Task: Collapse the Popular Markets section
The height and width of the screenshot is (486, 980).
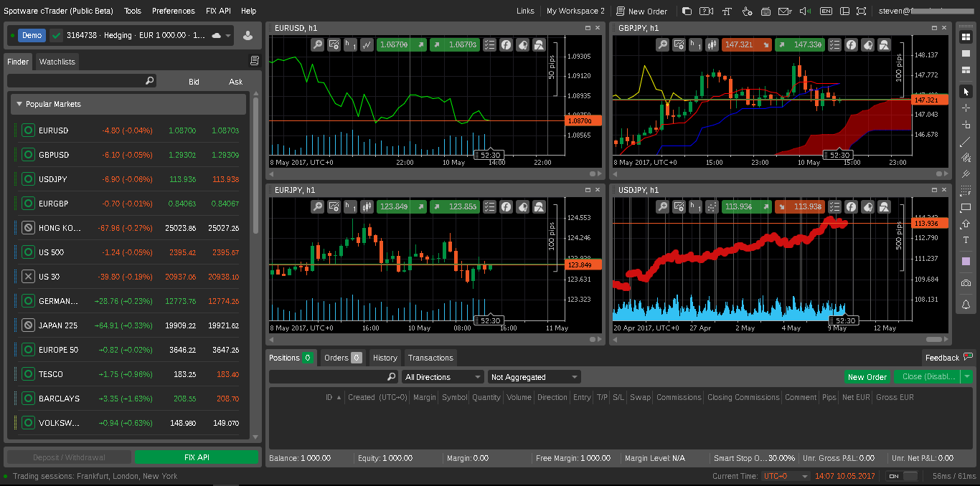Action: [x=19, y=105]
